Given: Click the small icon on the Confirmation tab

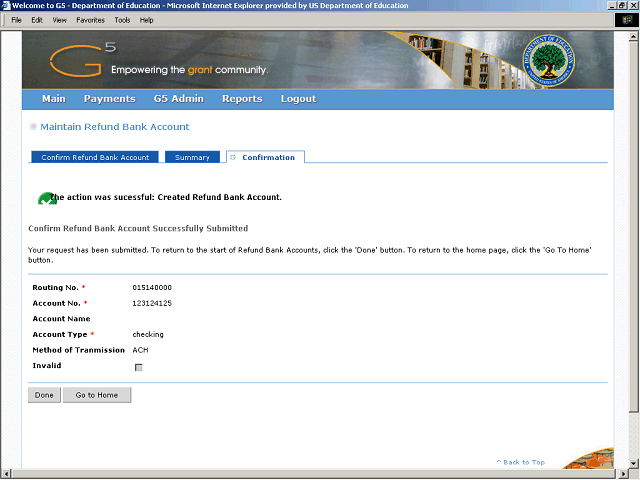Looking at the screenshot, I should click(233, 157).
